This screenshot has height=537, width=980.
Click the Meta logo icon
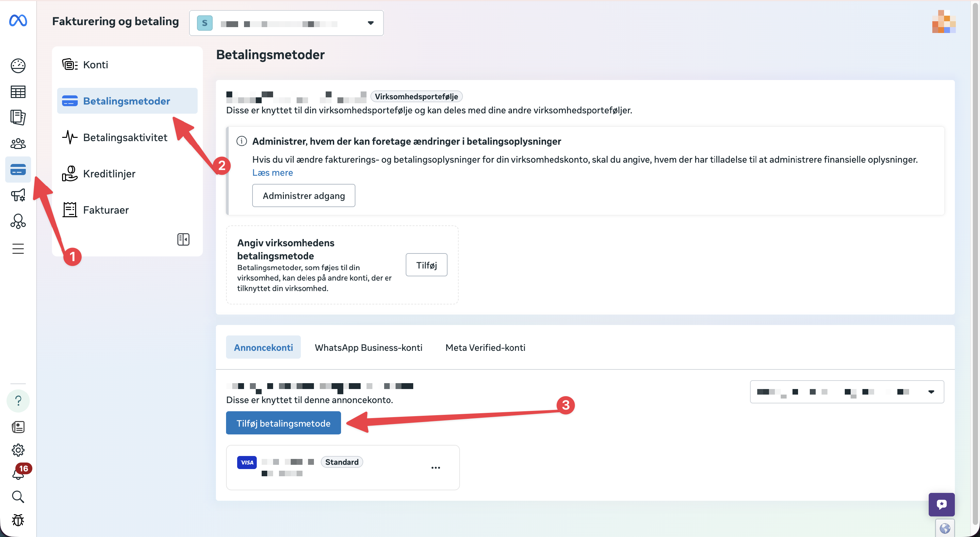tap(18, 20)
